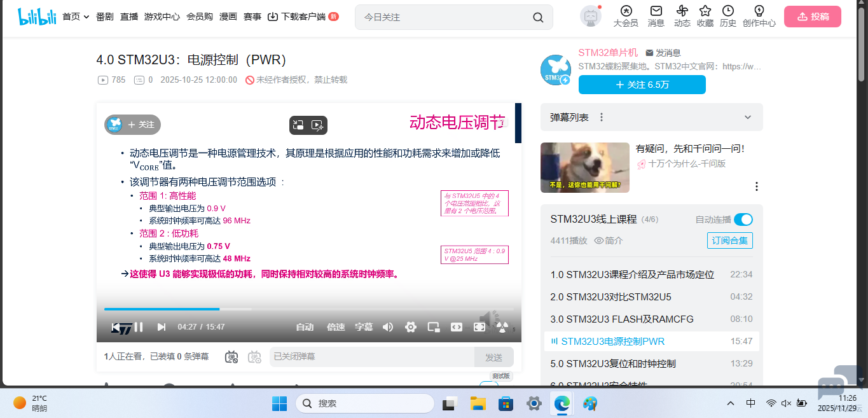Image resolution: width=868 pixels, height=418 pixels.
Task: Enable picture-in-picture mini player
Action: click(433, 326)
